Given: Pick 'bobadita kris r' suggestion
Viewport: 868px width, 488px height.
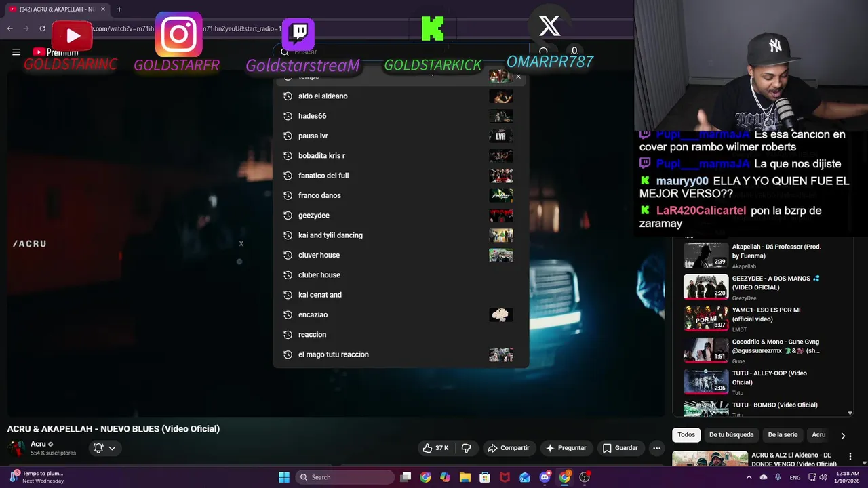Looking at the screenshot, I should [400, 156].
